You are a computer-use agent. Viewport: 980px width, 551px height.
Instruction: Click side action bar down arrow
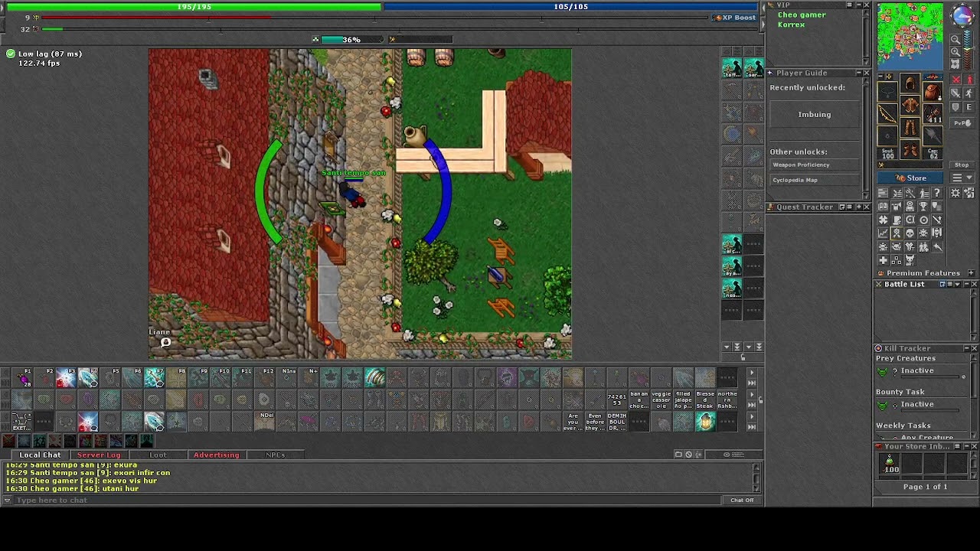coord(727,347)
